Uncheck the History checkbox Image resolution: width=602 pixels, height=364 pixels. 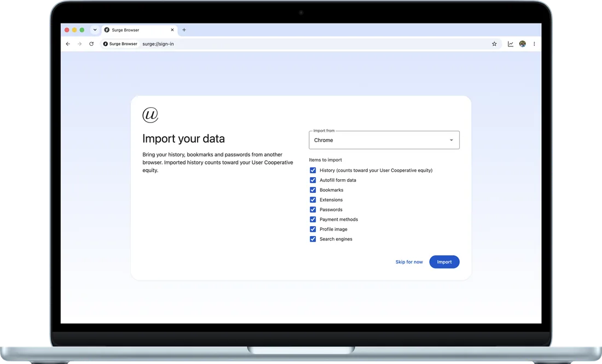coord(312,171)
